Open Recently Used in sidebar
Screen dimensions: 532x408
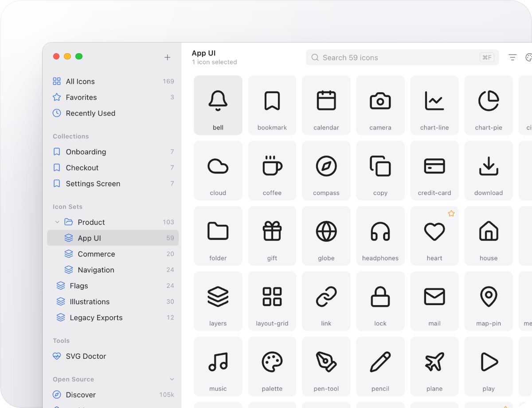113,113
